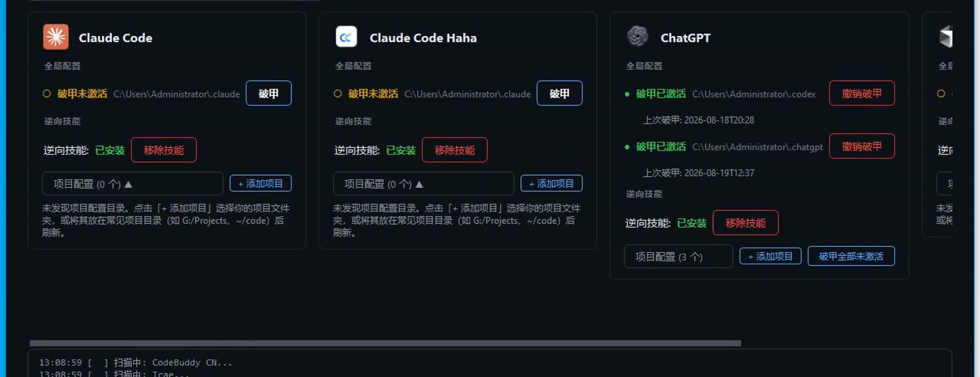This screenshot has height=377, width=980.
Task: Click 全局配置 heading in Claude Code Haha card
Action: coord(353,65)
